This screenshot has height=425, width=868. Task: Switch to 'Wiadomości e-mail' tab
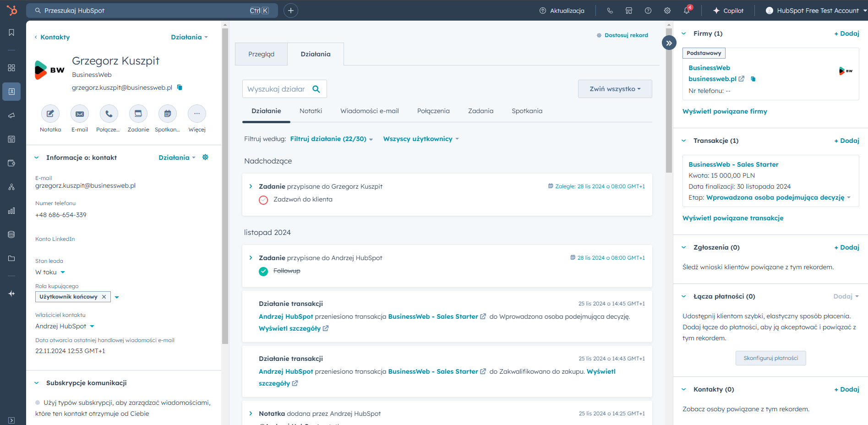click(370, 111)
